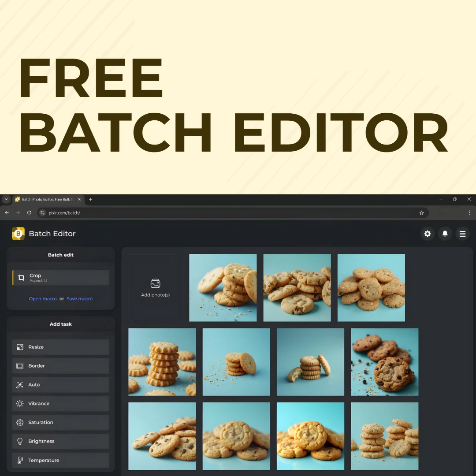Click the Crop task icon

21,278
